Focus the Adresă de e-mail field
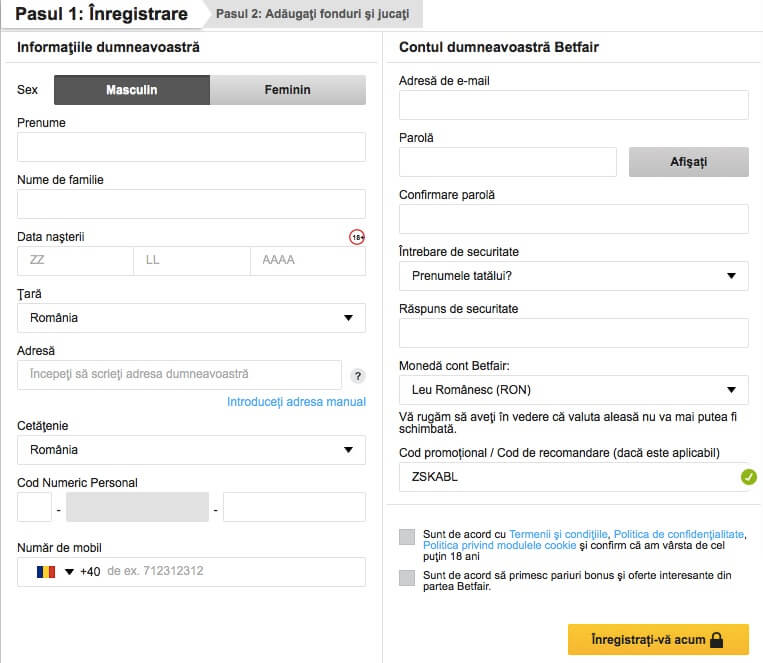The width and height of the screenshot is (763, 663). (574, 105)
